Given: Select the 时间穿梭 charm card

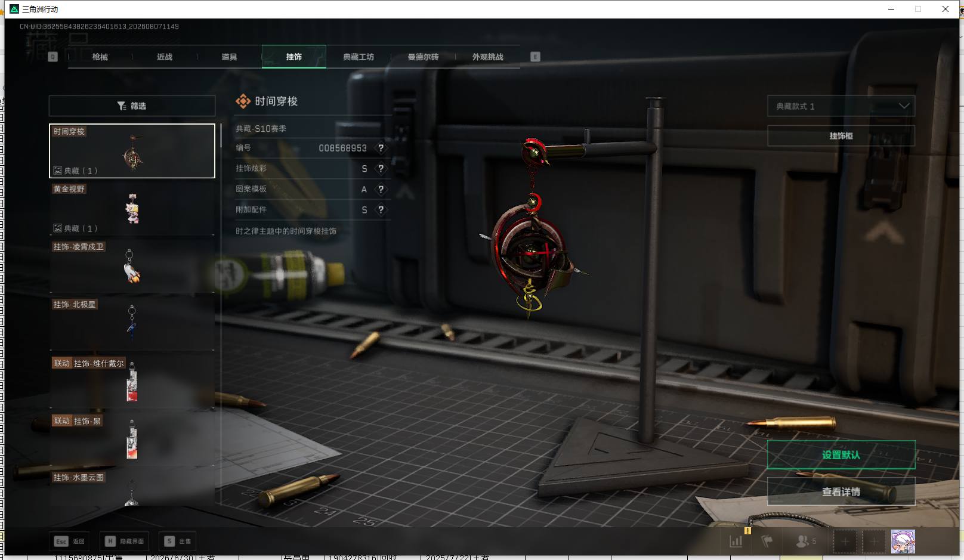Looking at the screenshot, I should 132,151.
